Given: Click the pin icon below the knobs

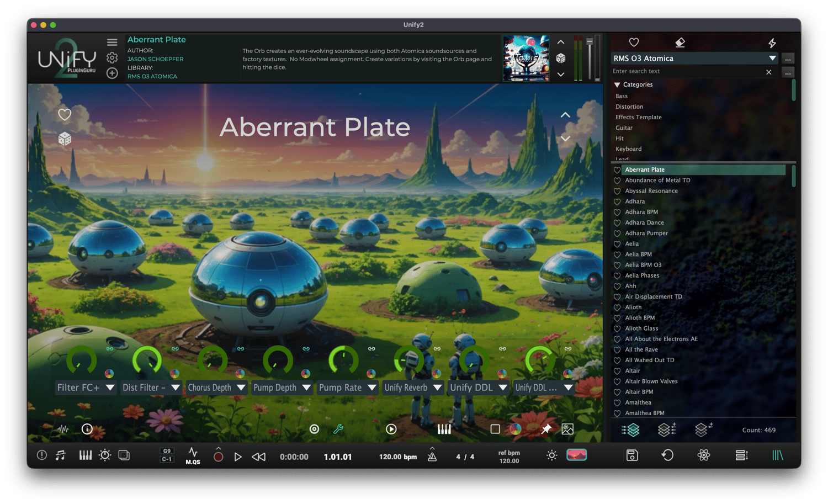Looking at the screenshot, I should (546, 429).
